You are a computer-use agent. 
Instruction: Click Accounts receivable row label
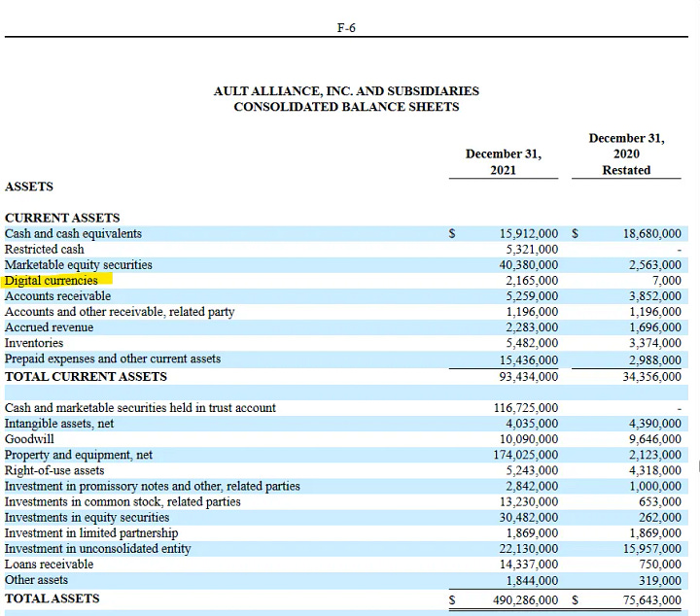[57, 296]
